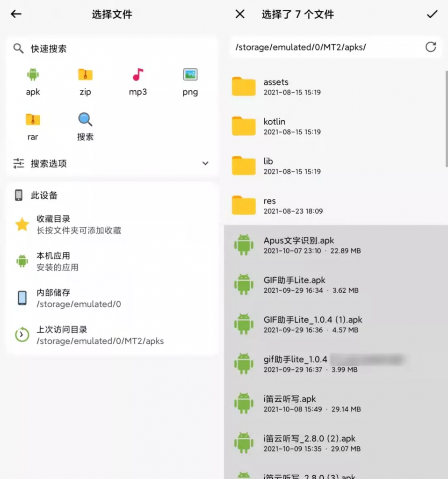Click 选择了 7 个文件 header text
This screenshot has height=479, width=448.
tap(298, 15)
